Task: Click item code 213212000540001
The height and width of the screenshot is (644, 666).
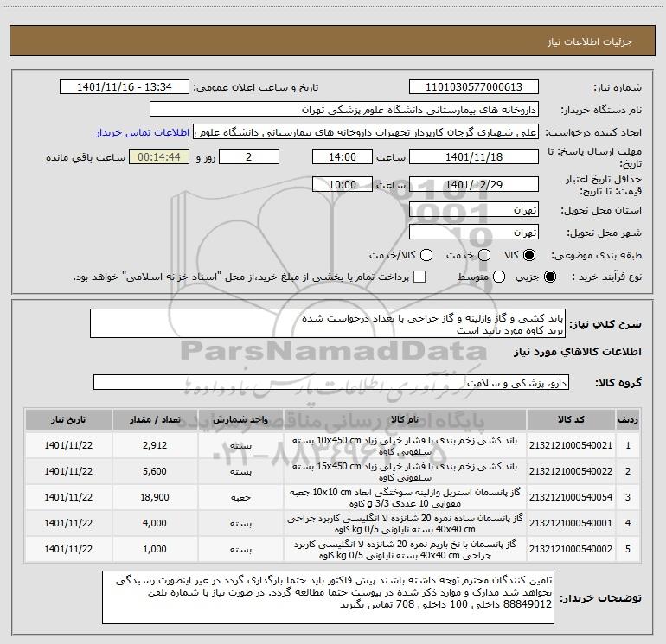Action: point(571,523)
